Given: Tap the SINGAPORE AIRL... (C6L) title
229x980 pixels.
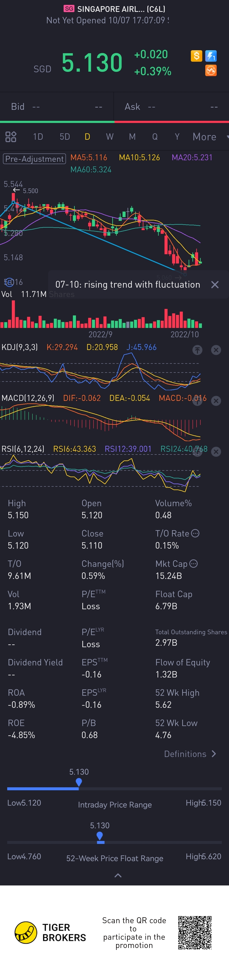Looking at the screenshot, I should (121, 9).
